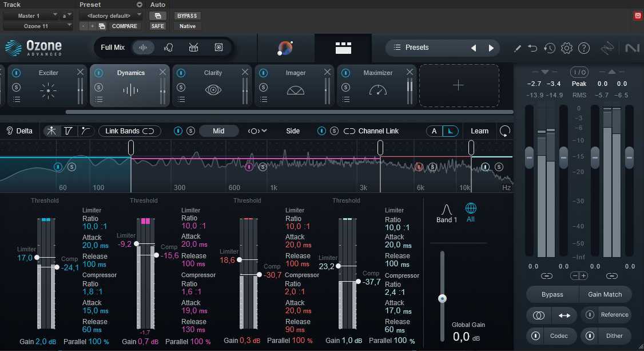
Task: Click the Gain Match button
Action: pyautogui.click(x=605, y=294)
